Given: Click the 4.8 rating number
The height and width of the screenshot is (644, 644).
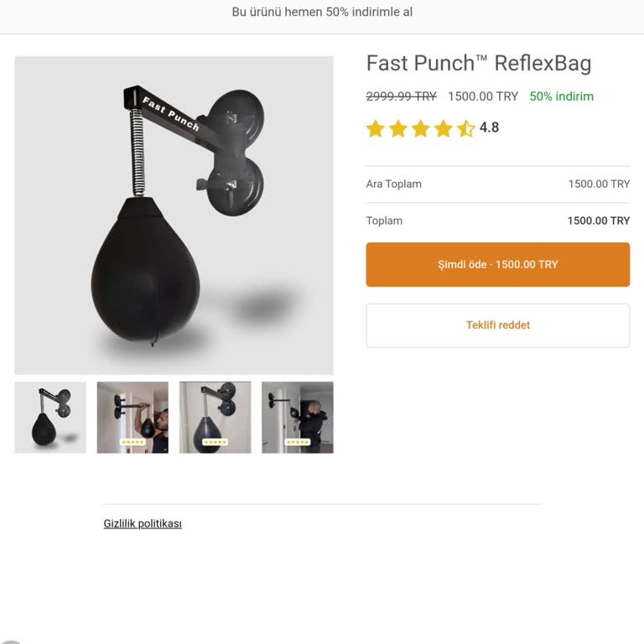Looking at the screenshot, I should [x=489, y=127].
